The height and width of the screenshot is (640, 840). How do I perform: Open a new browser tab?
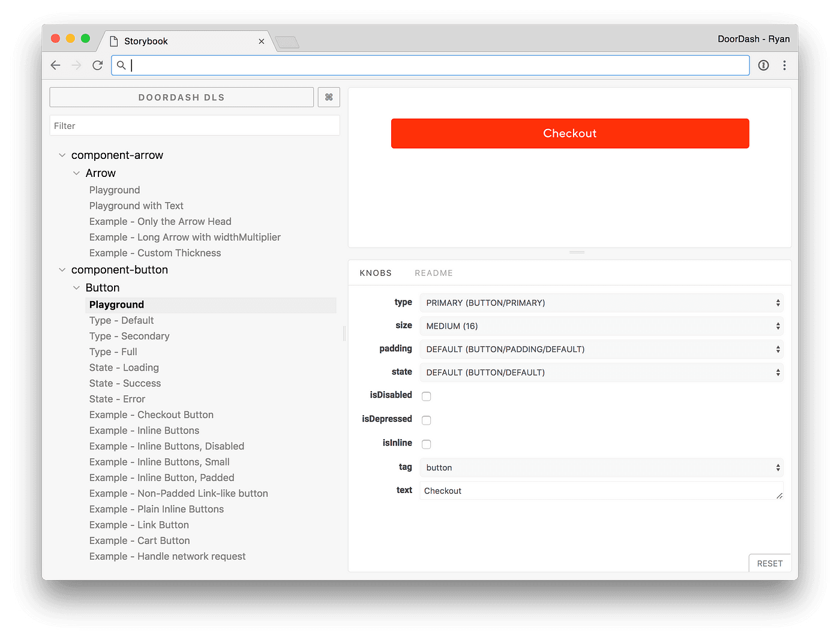coord(287,42)
